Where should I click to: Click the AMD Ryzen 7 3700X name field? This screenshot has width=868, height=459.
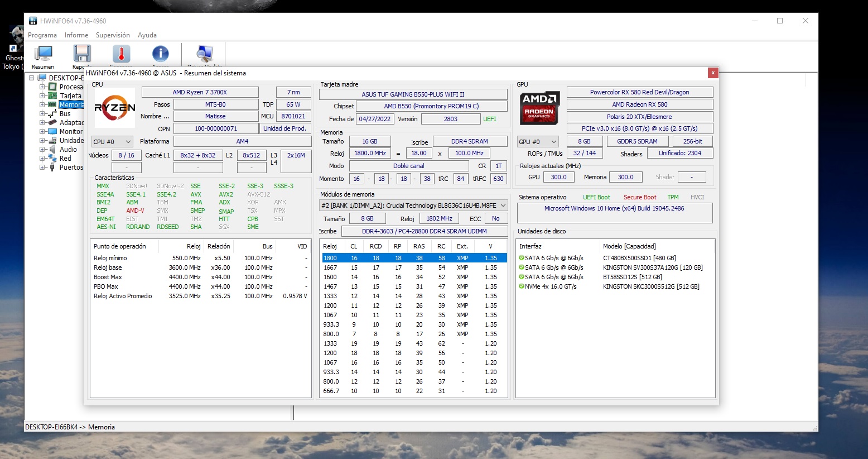pos(200,92)
